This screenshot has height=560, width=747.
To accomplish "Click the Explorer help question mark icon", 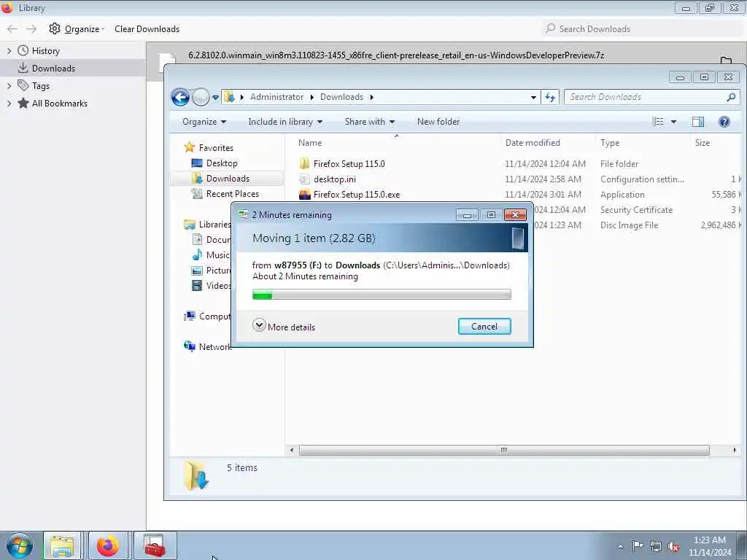I will (724, 122).
